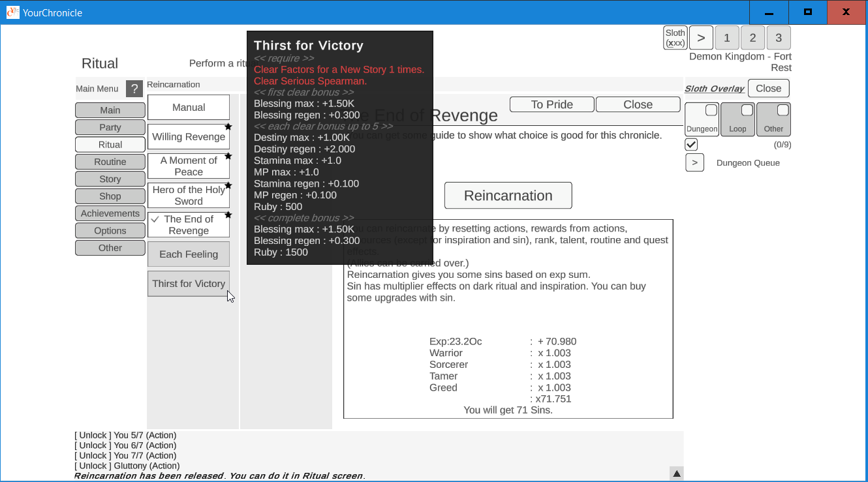Open the Main Menu help question mark
Image resolution: width=868 pixels, height=482 pixels.
click(134, 89)
